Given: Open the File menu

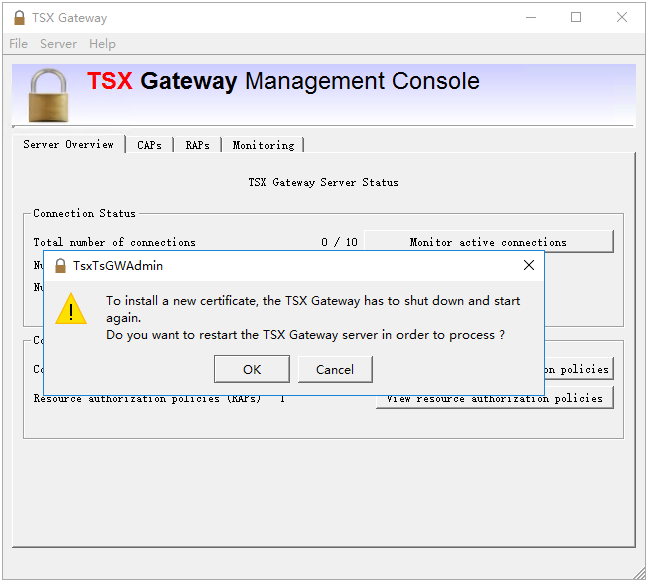Looking at the screenshot, I should pyautogui.click(x=18, y=44).
